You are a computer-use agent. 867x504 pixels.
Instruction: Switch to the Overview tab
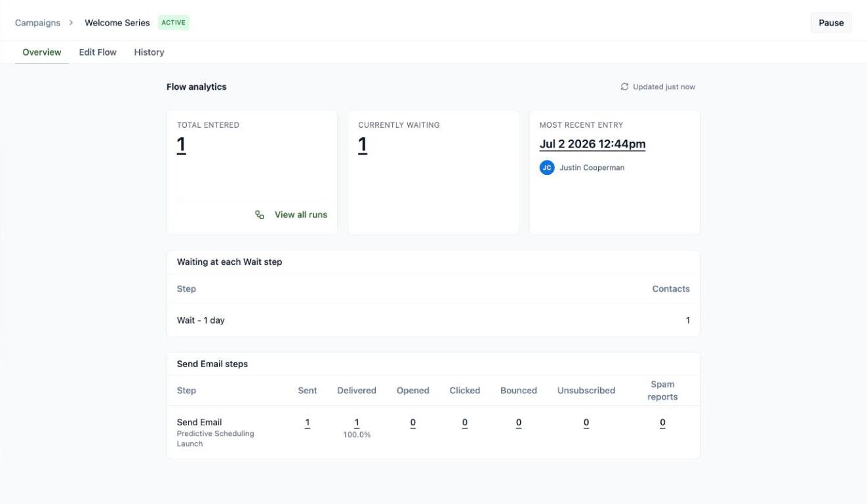click(42, 52)
